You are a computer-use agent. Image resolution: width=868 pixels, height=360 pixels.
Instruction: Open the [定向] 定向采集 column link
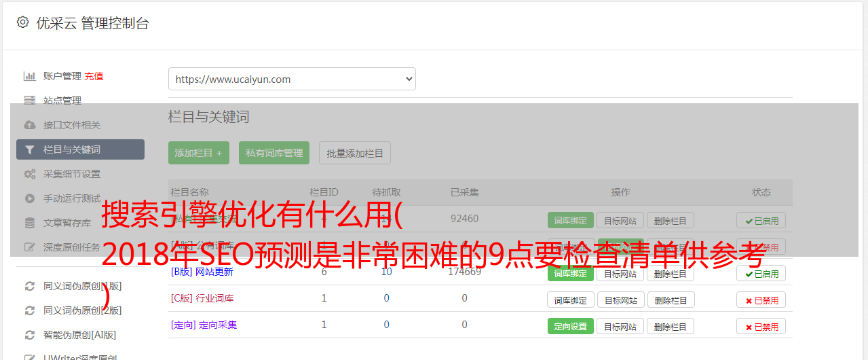(204, 325)
